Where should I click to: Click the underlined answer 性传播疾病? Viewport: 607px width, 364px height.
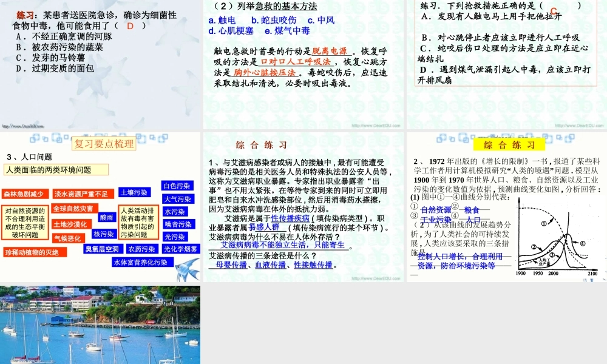[x=290, y=218]
